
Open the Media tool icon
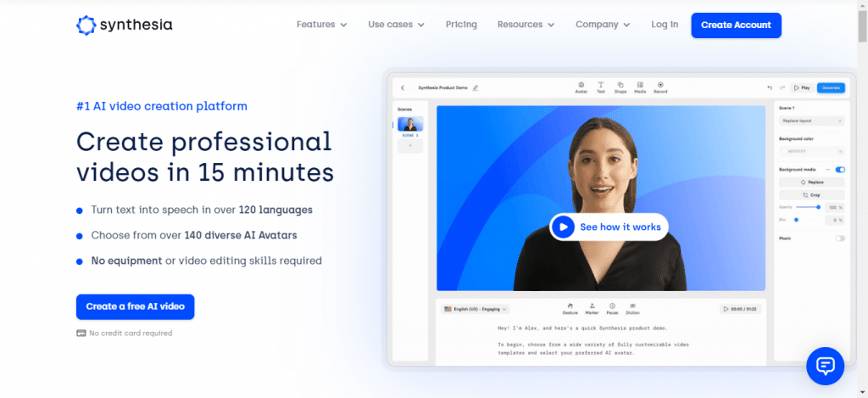[640, 87]
